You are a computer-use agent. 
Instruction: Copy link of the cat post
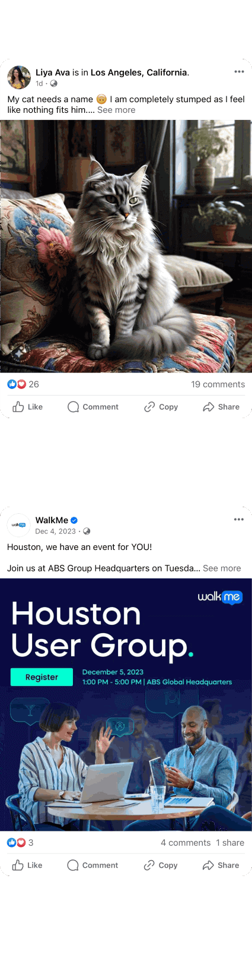(161, 407)
